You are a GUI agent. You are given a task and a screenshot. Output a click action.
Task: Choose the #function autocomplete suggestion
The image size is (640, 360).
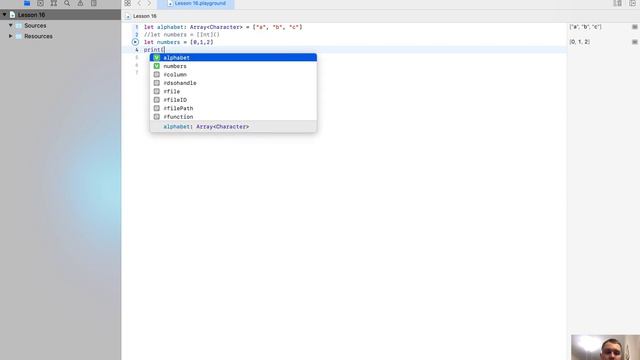click(233, 117)
